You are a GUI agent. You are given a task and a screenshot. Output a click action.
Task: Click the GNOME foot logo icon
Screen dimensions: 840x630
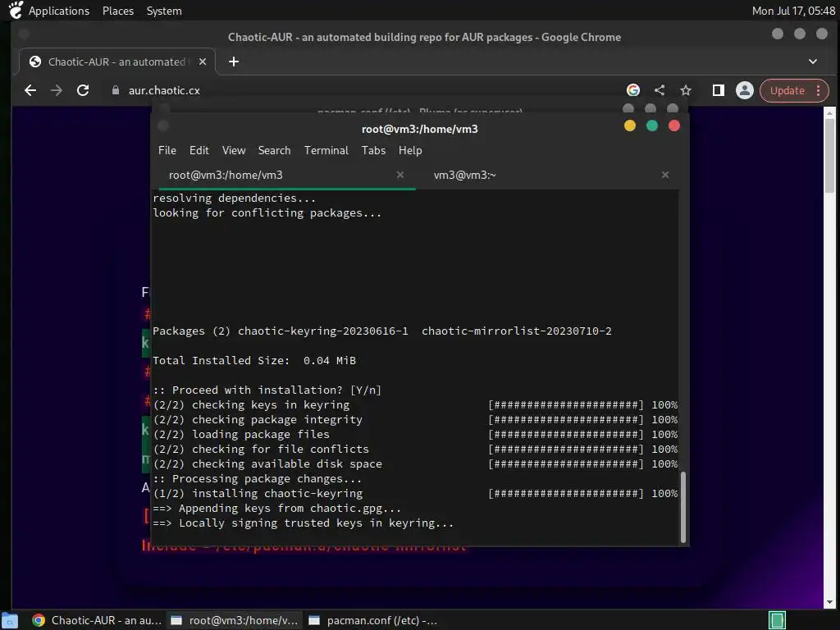click(x=16, y=10)
